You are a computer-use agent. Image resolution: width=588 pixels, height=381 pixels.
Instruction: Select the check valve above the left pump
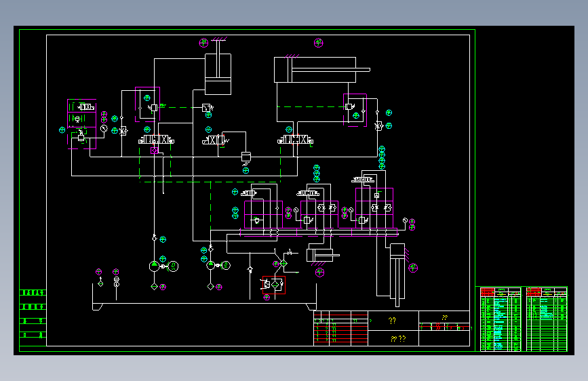(x=154, y=238)
